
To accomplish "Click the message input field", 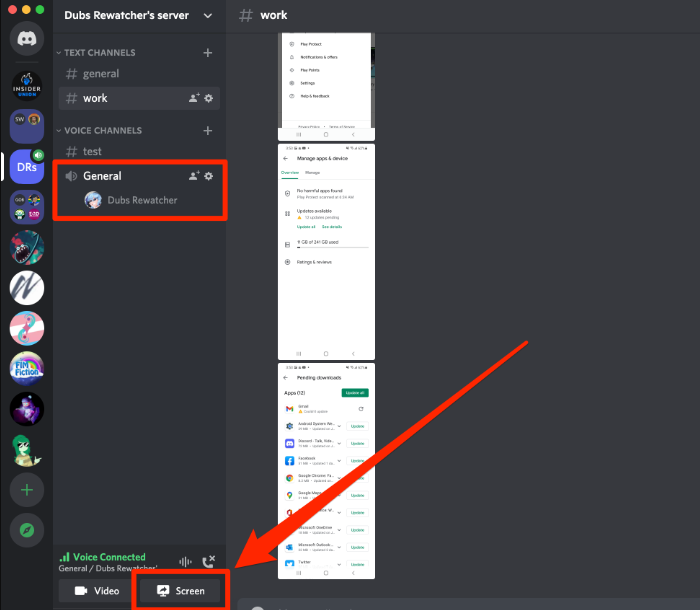I will pos(469,605).
